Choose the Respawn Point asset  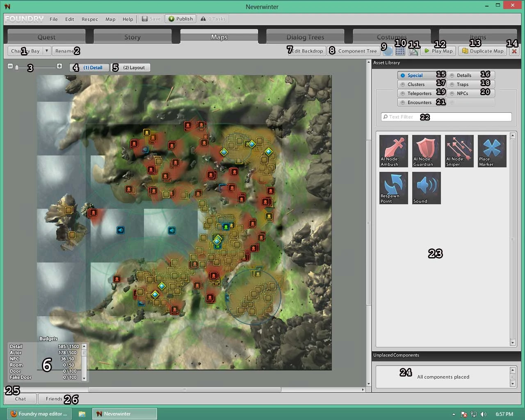(x=394, y=188)
